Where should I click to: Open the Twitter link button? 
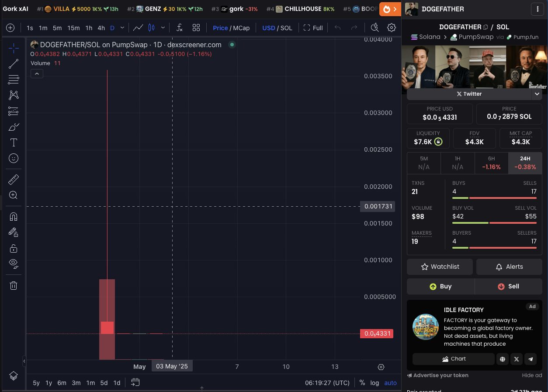(469, 94)
